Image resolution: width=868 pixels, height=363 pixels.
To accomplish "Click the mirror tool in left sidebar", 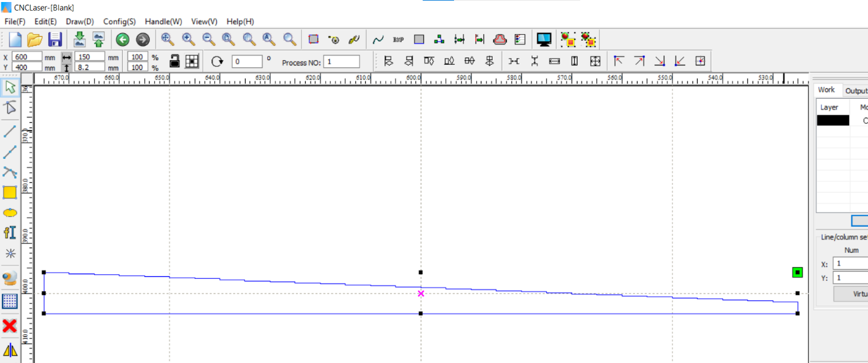I will 10,350.
